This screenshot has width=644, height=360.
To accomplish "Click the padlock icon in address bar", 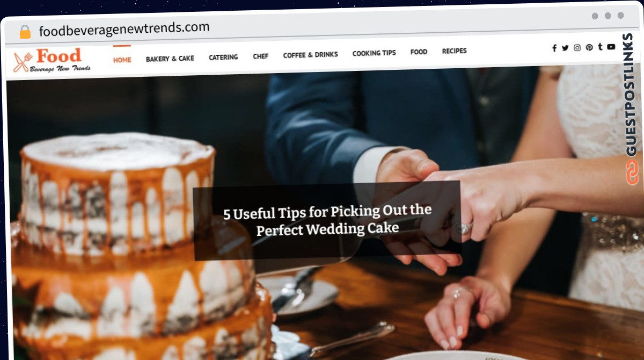I will [25, 32].
